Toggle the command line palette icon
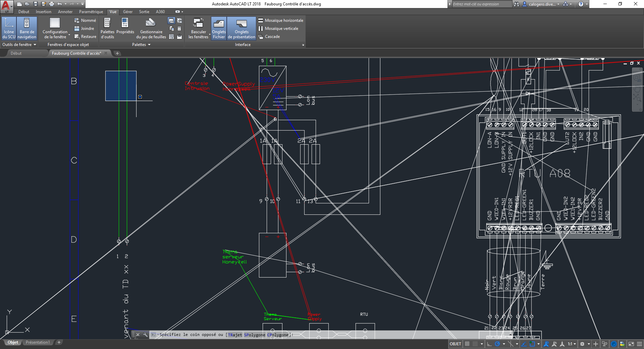The image size is (644, 349). (171, 20)
